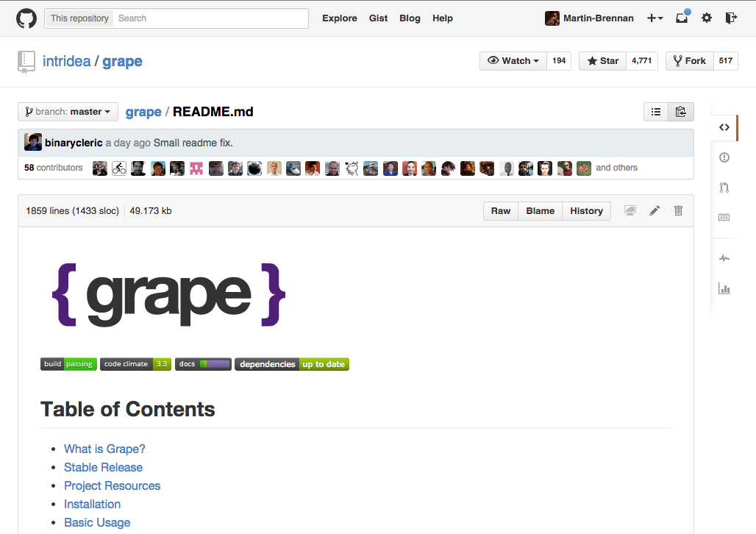The width and height of the screenshot is (756, 534).
Task: Open the watchers count 194
Action: [559, 61]
